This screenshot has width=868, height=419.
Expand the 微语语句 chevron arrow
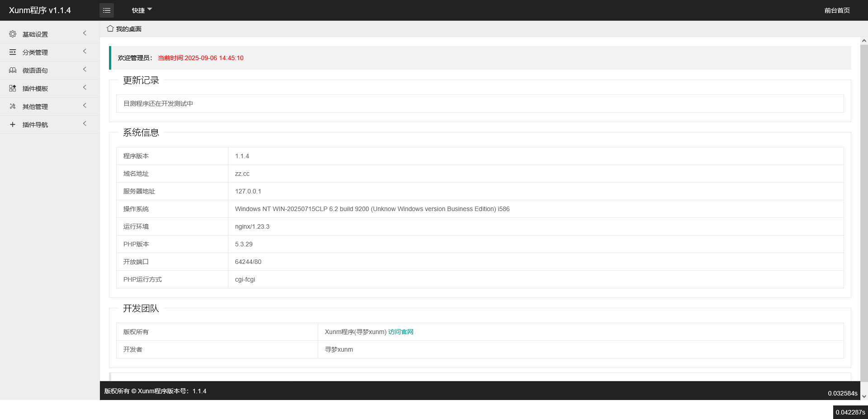point(85,70)
